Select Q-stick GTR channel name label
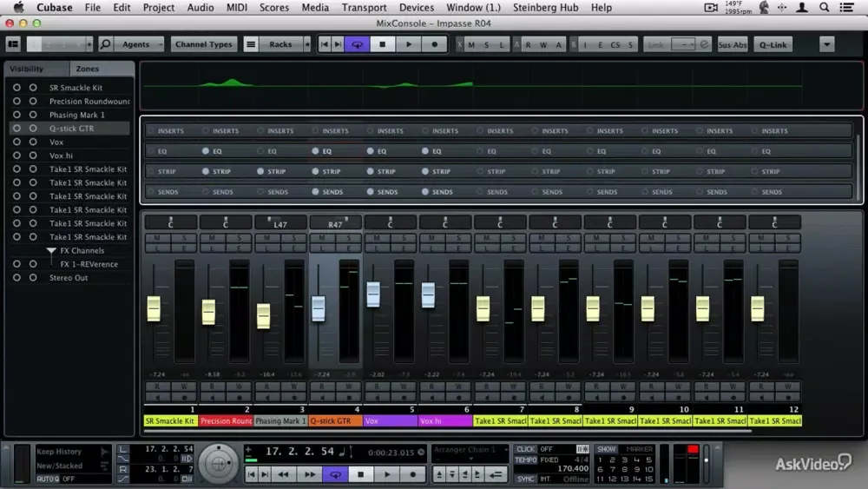 [335, 421]
